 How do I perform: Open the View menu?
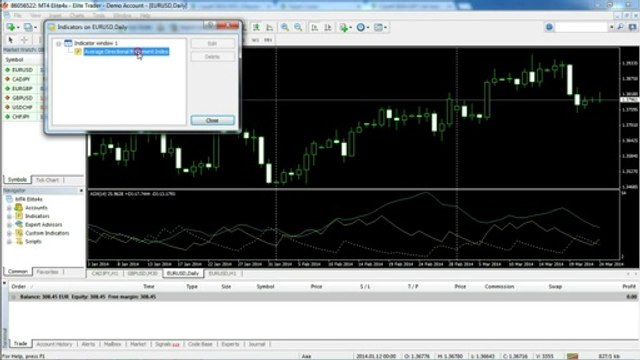click(35, 16)
